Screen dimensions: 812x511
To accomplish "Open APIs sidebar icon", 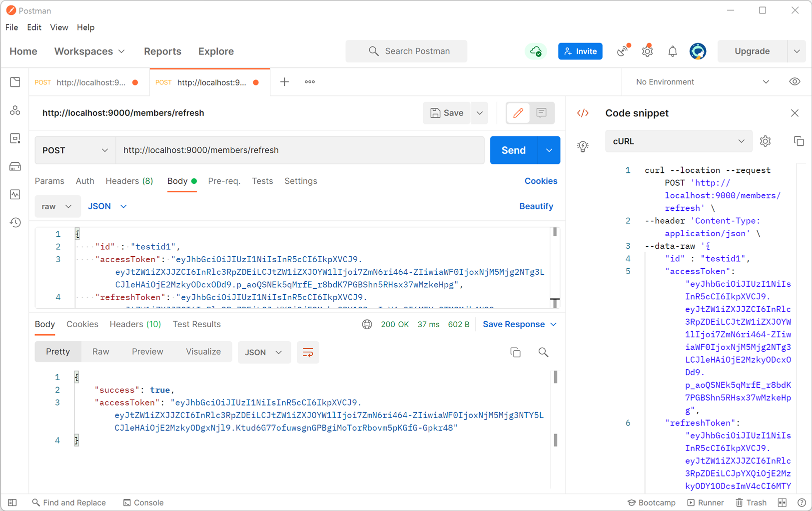I will [15, 110].
